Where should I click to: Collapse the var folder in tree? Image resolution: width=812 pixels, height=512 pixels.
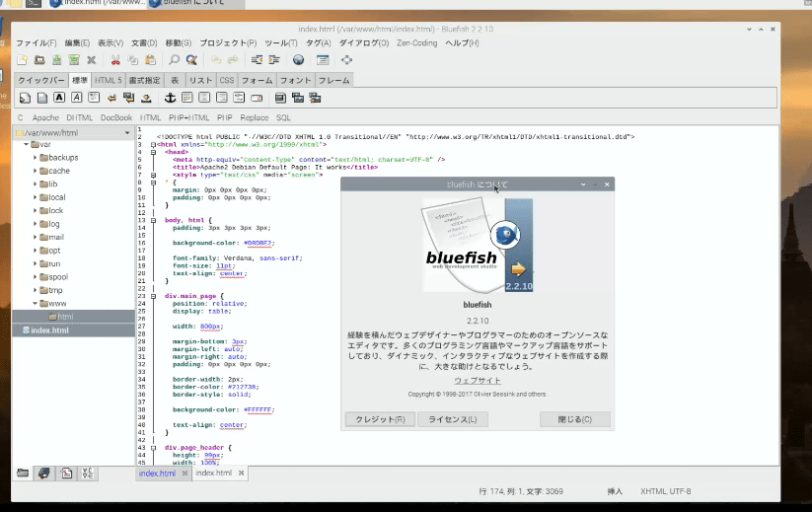click(26, 144)
